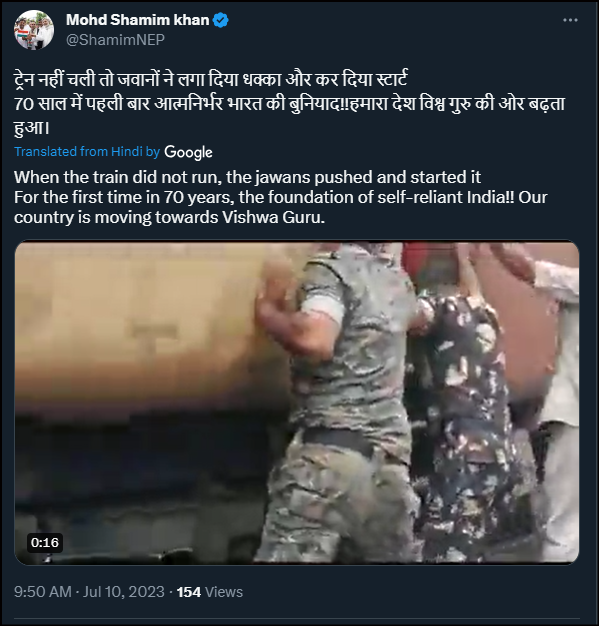Click the Google logo beside the translation label
This screenshot has width=599, height=626.
pos(188,152)
